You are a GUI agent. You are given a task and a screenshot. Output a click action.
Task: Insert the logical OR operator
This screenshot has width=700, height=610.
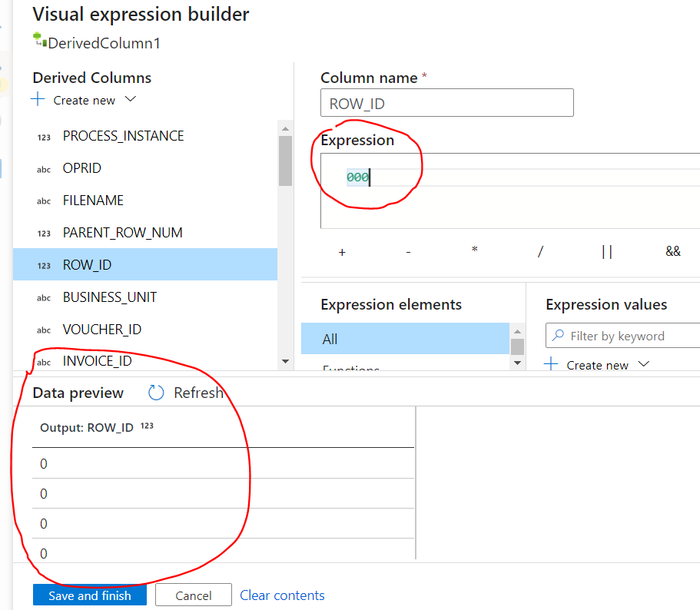(607, 252)
